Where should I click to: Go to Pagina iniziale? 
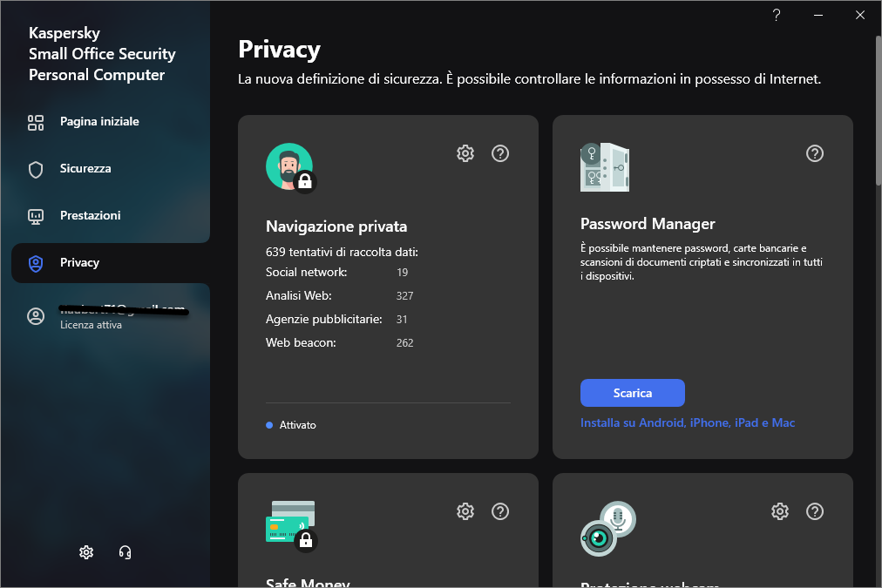pos(98,122)
